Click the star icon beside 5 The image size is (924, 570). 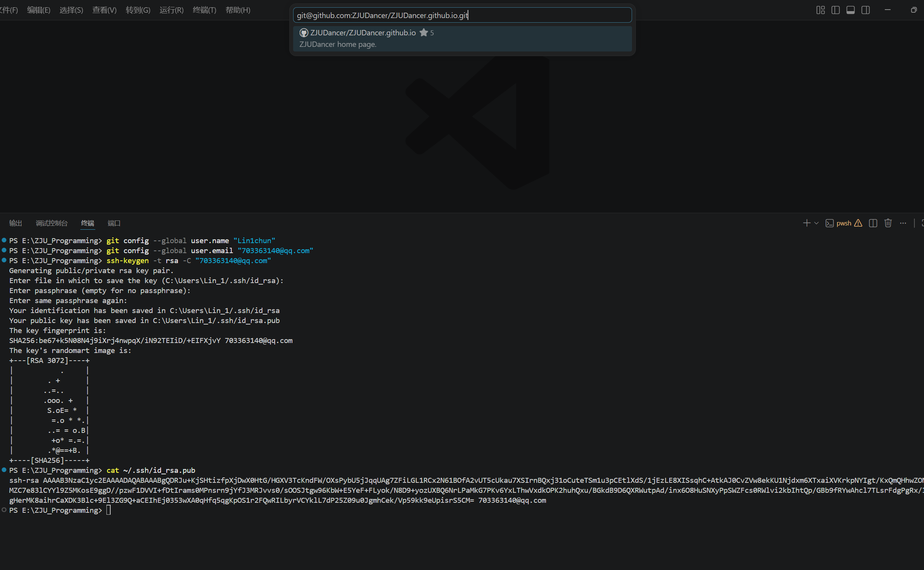pyautogui.click(x=423, y=33)
